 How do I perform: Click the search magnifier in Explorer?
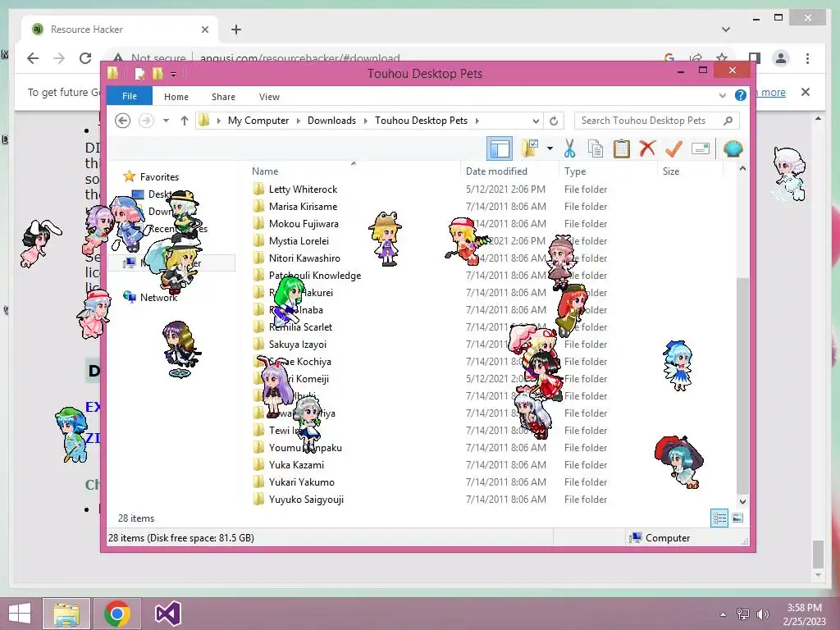[x=728, y=121]
